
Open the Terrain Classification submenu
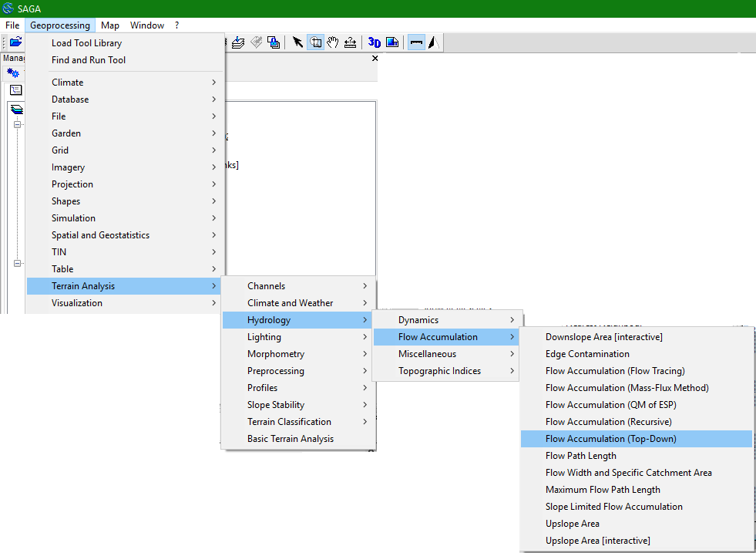[x=298, y=422]
